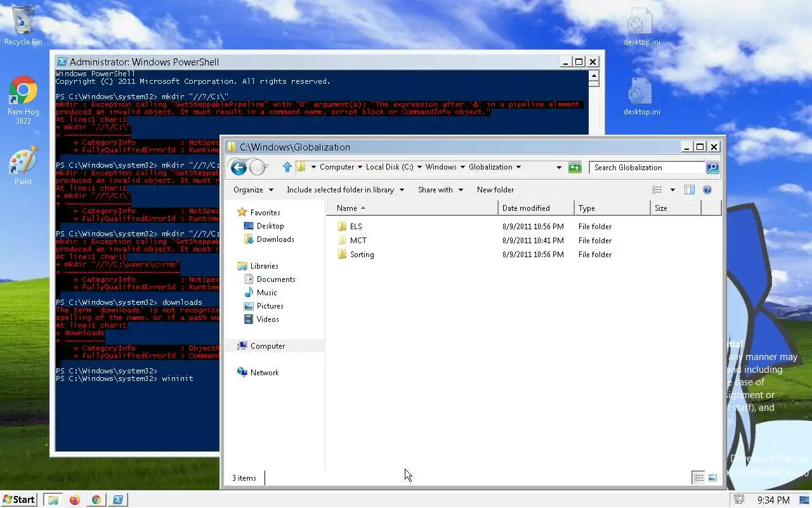Click the network tray icon

738,500
